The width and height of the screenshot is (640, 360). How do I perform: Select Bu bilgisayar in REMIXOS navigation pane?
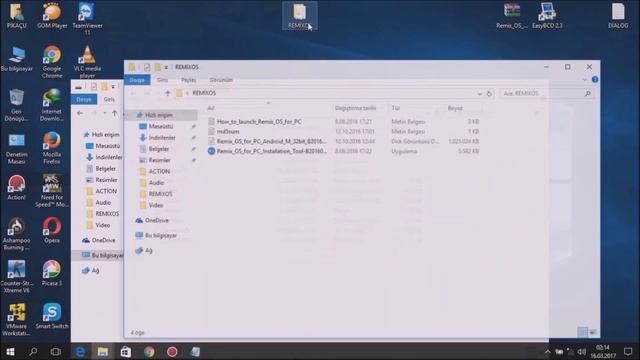[161, 236]
